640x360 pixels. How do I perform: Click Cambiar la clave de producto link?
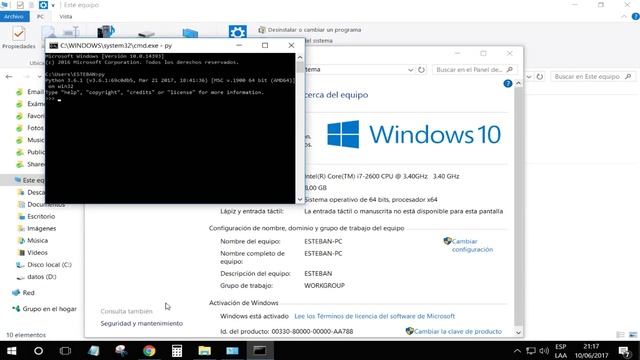(x=458, y=331)
